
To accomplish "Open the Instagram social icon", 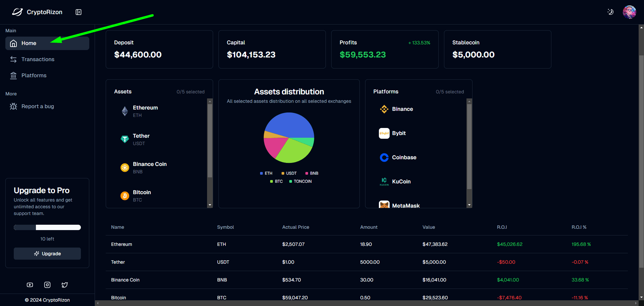I will point(47,285).
